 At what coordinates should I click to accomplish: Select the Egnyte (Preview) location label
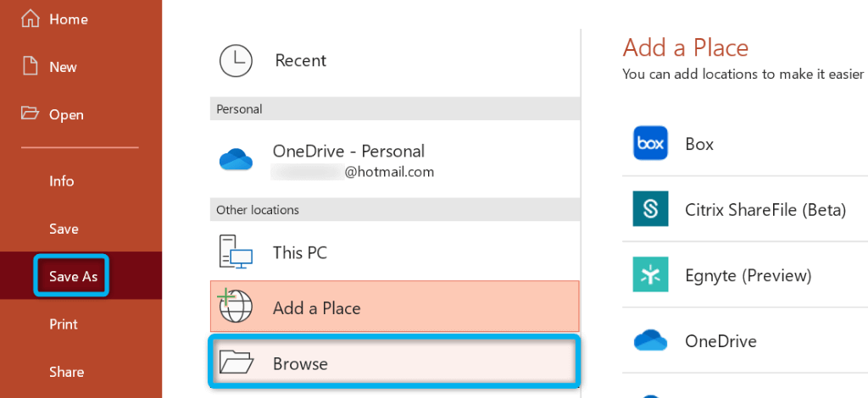click(x=748, y=275)
